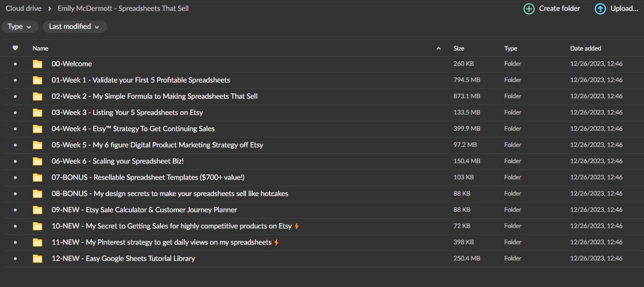Go to Cloud drive breadcrumb link
The height and width of the screenshot is (287, 644).
click(x=23, y=9)
